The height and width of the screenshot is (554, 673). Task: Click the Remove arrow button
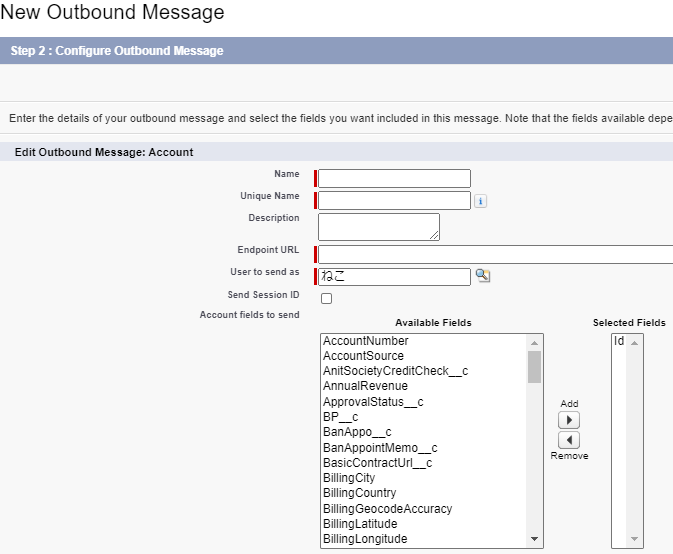coord(568,440)
